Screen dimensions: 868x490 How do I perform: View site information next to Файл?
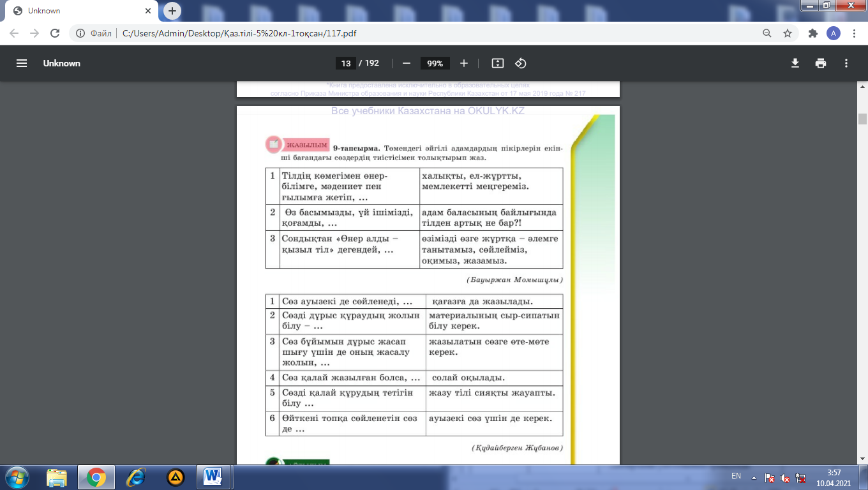(80, 33)
